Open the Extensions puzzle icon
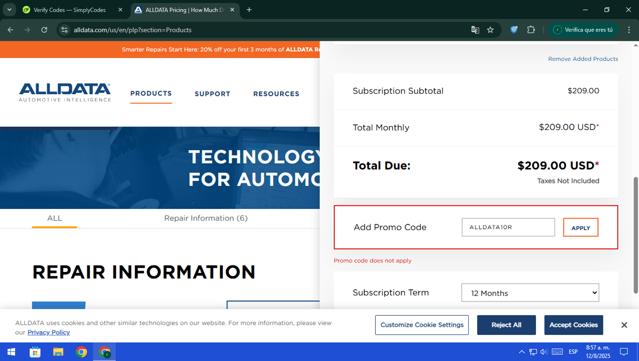This screenshot has width=639, height=361. [531, 30]
